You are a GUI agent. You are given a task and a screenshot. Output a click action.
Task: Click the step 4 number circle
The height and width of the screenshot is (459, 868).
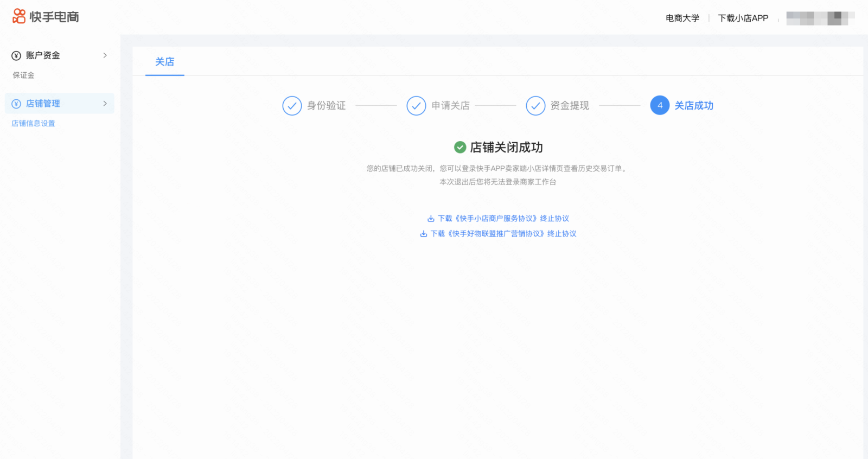pos(660,105)
